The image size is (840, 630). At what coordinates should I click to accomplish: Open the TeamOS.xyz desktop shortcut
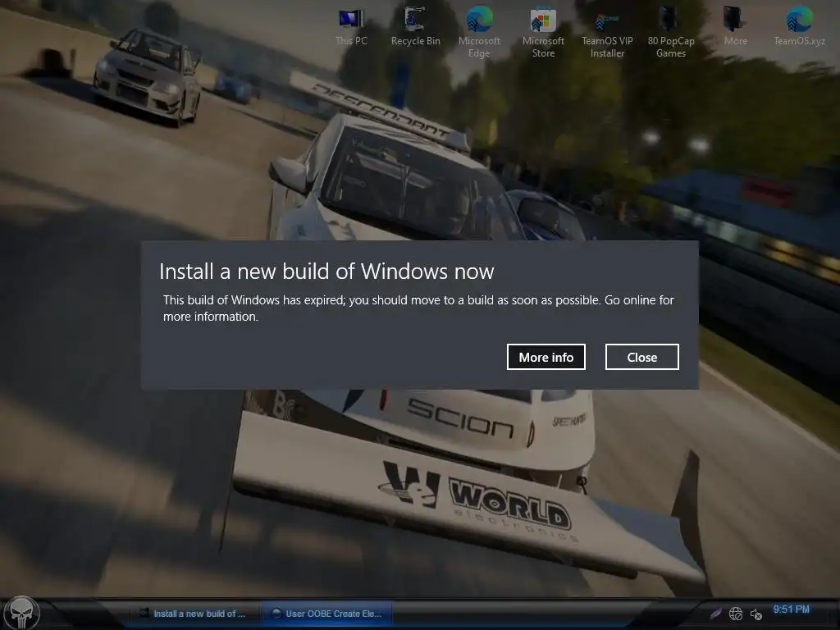tap(799, 27)
